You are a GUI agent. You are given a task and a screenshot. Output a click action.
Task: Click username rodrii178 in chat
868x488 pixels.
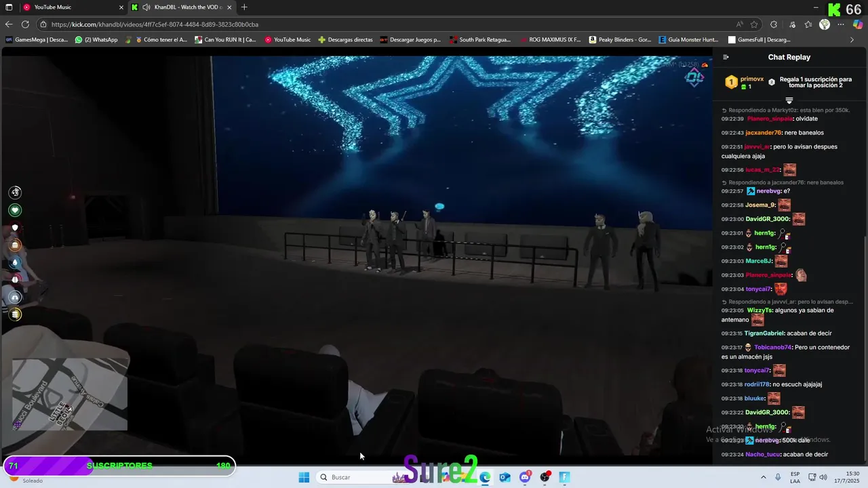[757, 384]
